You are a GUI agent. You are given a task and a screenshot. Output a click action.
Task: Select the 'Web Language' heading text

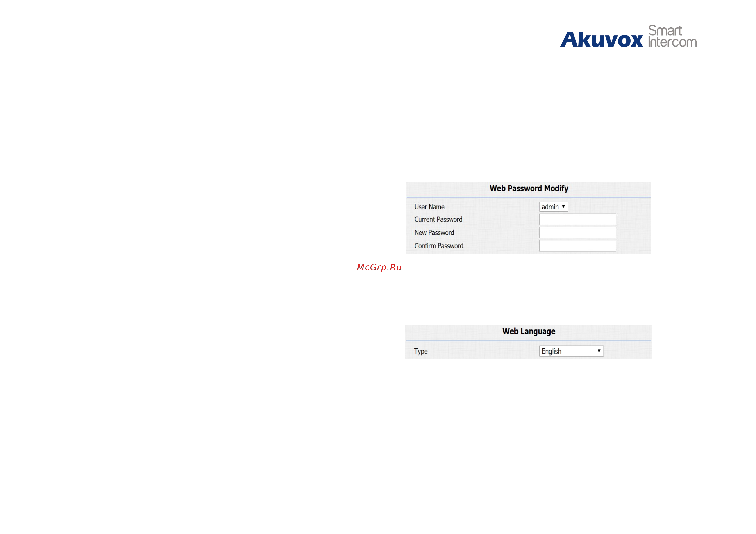[529, 332]
